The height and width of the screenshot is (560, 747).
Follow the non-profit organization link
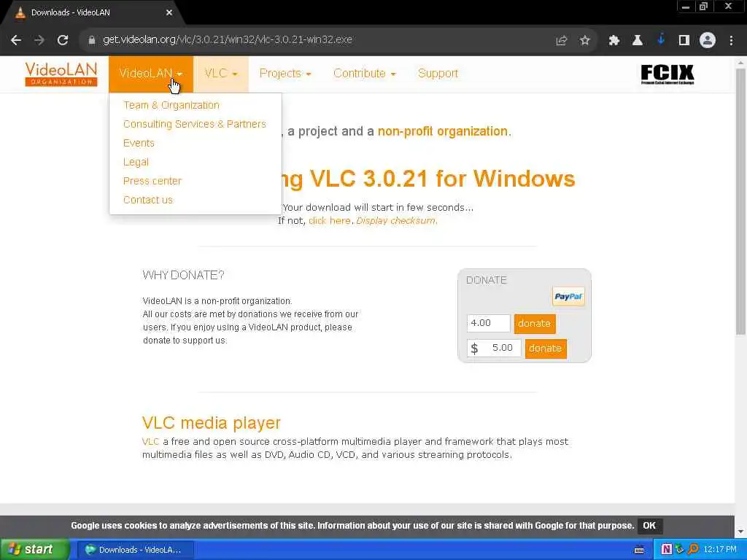pos(443,131)
